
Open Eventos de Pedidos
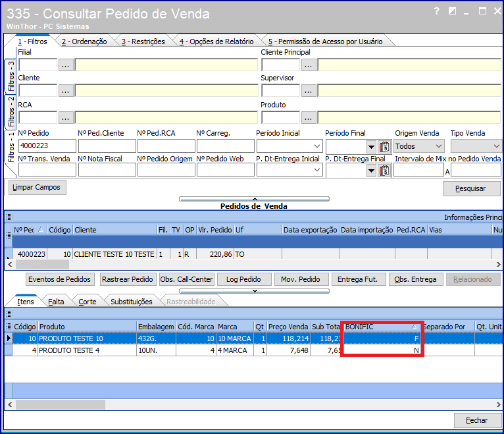coord(60,279)
